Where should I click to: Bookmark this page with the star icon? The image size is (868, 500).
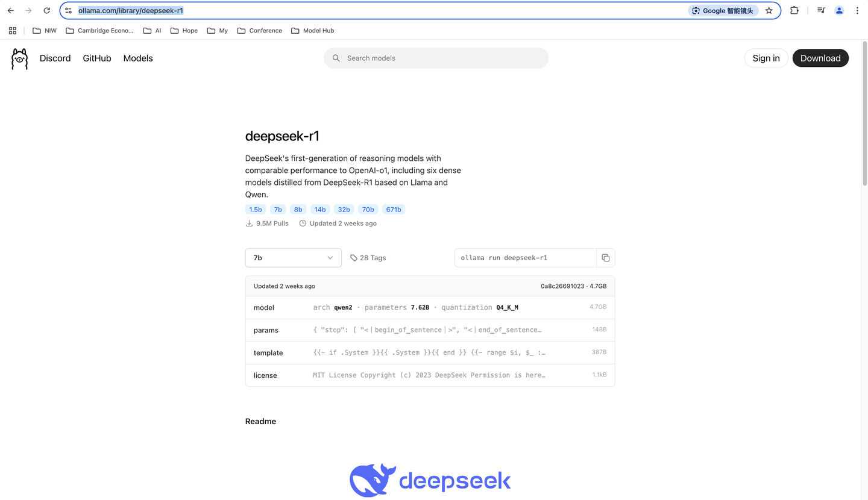click(x=769, y=11)
